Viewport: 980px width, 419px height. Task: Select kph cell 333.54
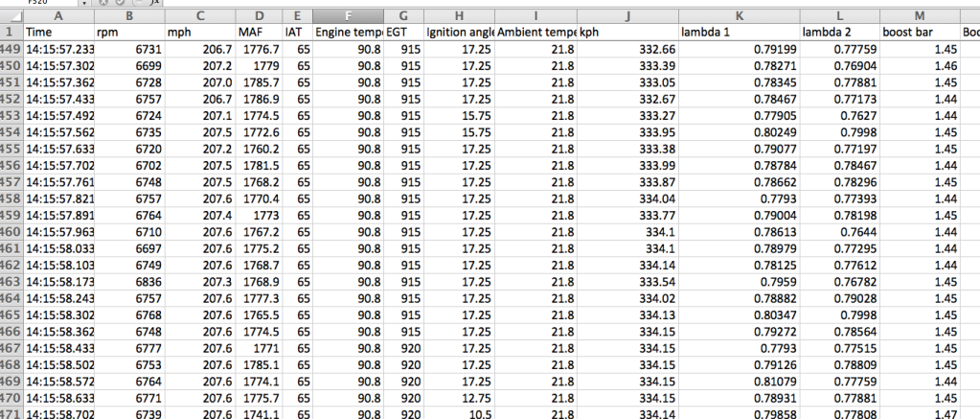[628, 282]
